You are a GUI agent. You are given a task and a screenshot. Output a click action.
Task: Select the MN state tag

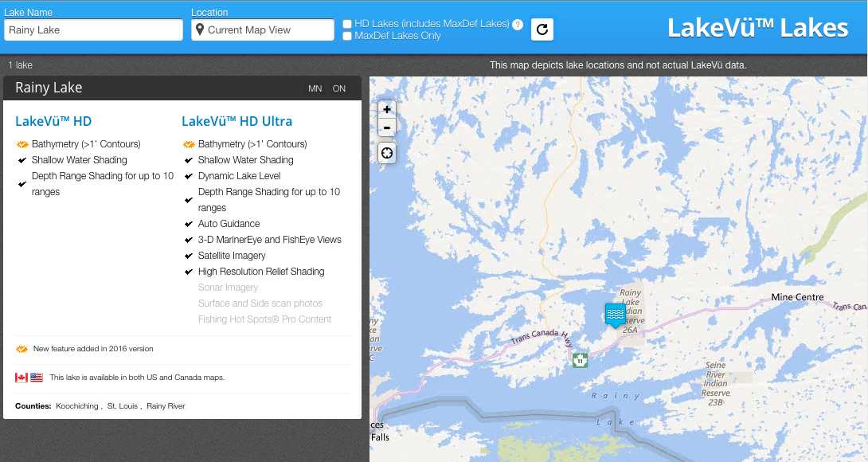[x=315, y=88]
